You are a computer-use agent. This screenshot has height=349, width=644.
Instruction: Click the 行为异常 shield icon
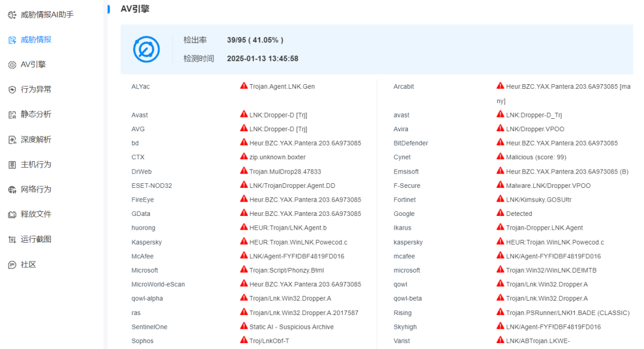coord(12,89)
